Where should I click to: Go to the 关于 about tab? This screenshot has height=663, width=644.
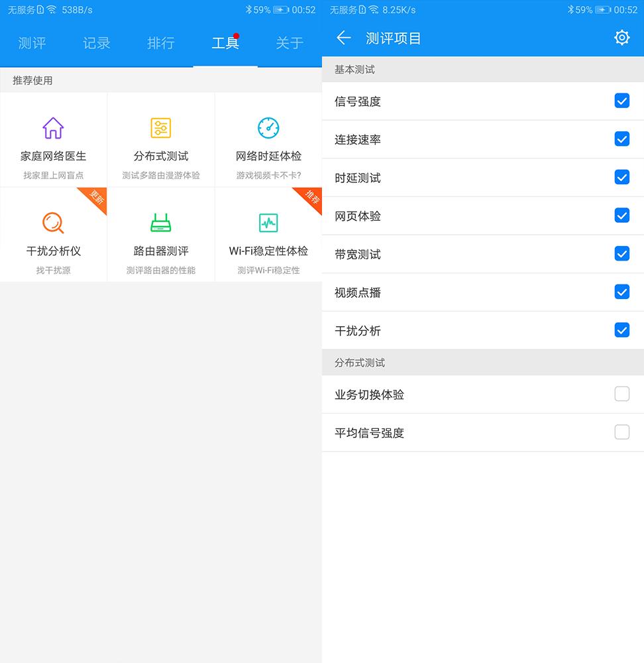(289, 42)
